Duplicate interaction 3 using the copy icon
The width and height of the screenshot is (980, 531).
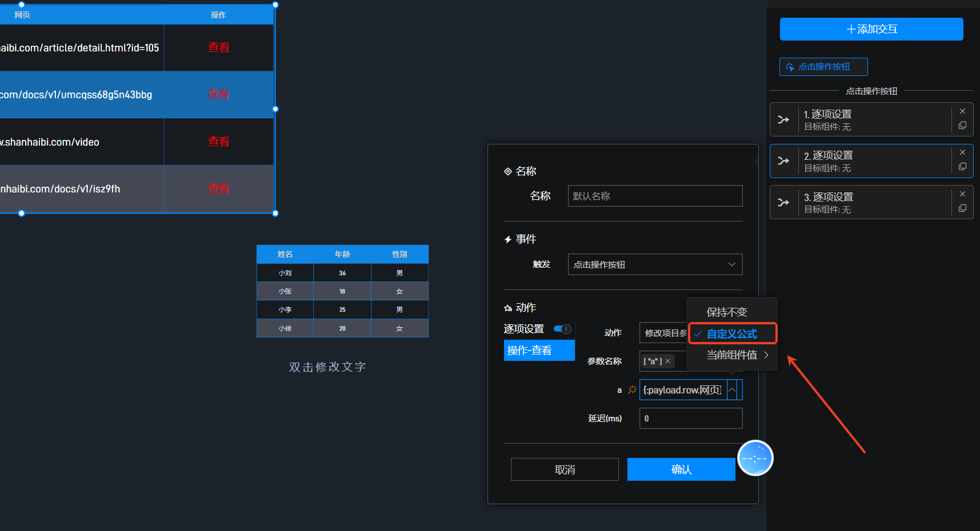(x=962, y=208)
